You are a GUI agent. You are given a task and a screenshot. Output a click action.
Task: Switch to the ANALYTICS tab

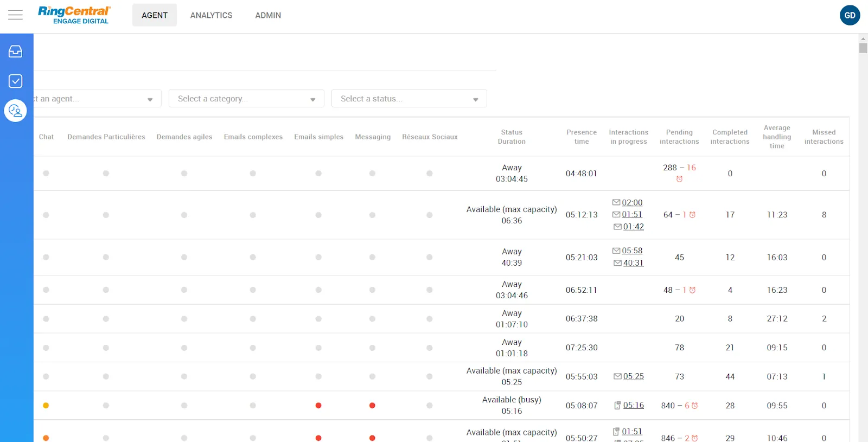tap(211, 15)
